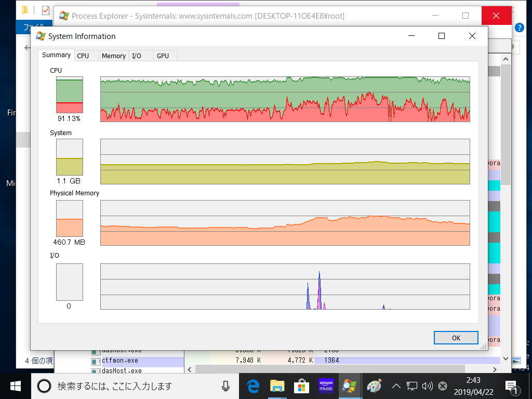This screenshot has height=399, width=532.
Task: Click Process Explorer horizontal scroll right arrow
Action: click(x=495, y=369)
